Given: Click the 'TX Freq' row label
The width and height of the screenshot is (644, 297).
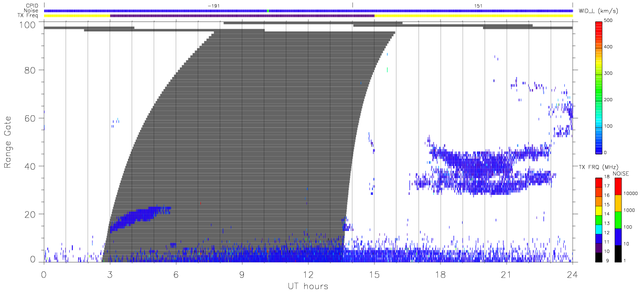Looking at the screenshot, I should (29, 16).
